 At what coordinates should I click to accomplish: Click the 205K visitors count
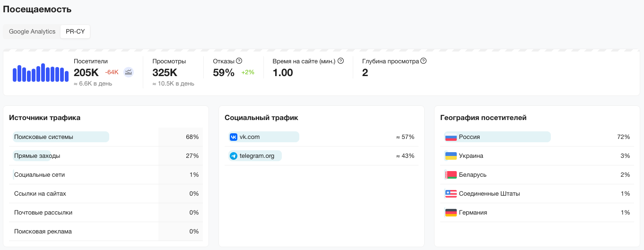point(86,73)
